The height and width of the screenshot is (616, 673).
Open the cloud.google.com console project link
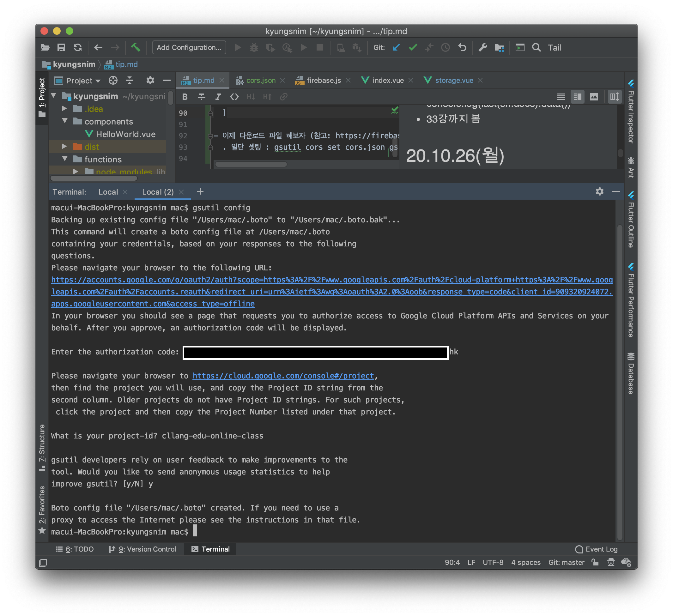[x=283, y=376]
